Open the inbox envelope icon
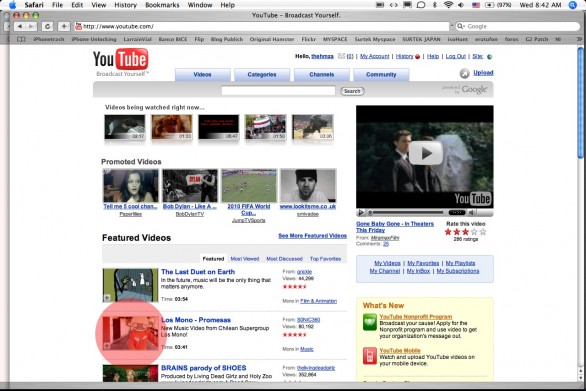This screenshot has width=586, height=391. coord(341,56)
